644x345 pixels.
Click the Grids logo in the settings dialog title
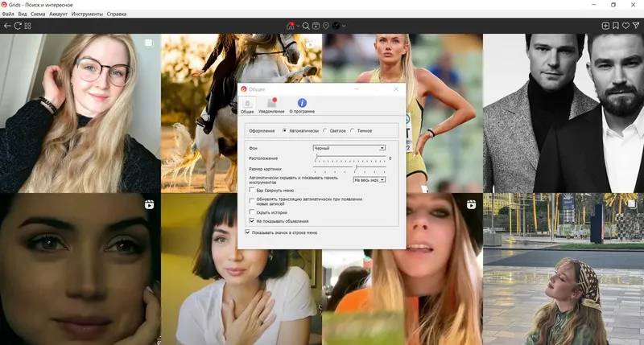(x=244, y=89)
